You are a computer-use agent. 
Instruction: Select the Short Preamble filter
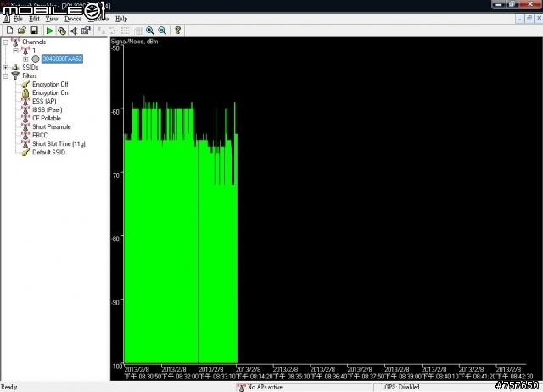click(52, 126)
